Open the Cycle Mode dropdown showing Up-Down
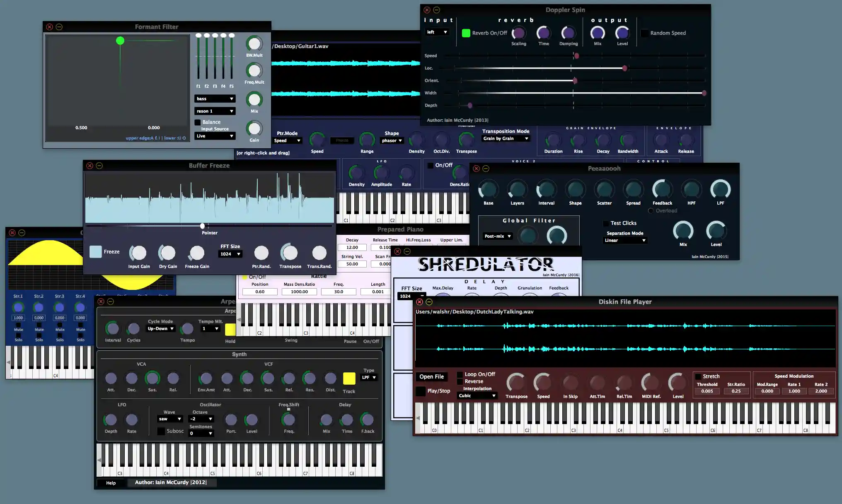The image size is (842, 504). [x=160, y=328]
